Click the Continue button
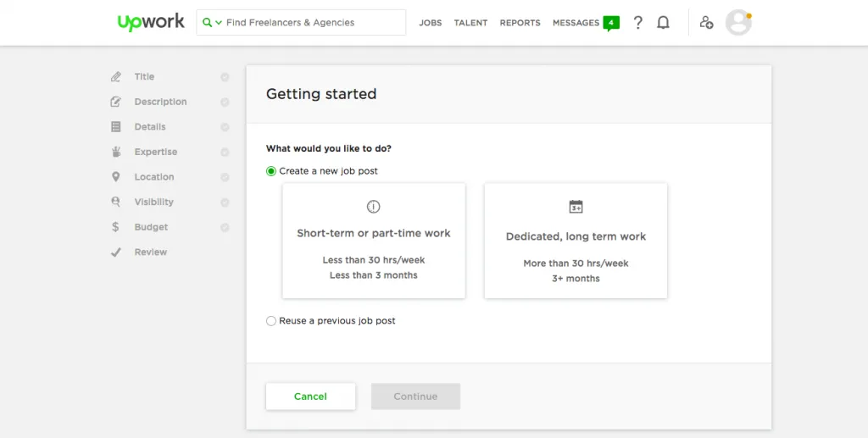Image resolution: width=868 pixels, height=438 pixels. tap(415, 396)
